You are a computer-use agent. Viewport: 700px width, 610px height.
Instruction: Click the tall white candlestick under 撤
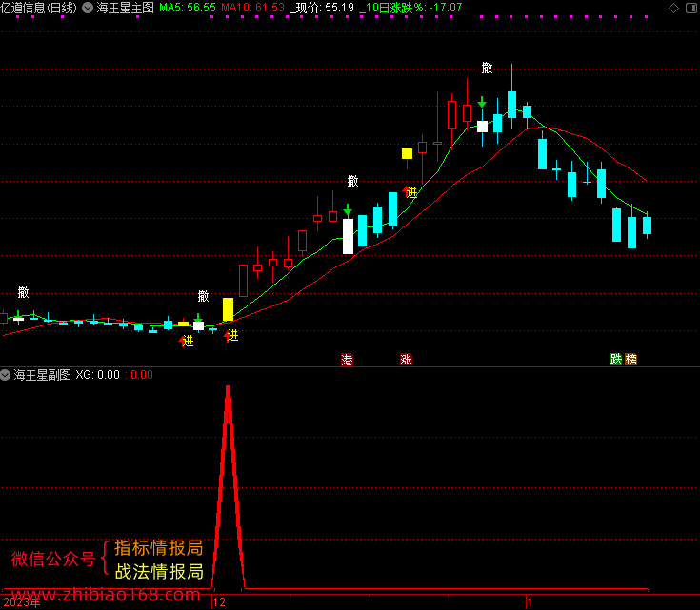(x=348, y=236)
